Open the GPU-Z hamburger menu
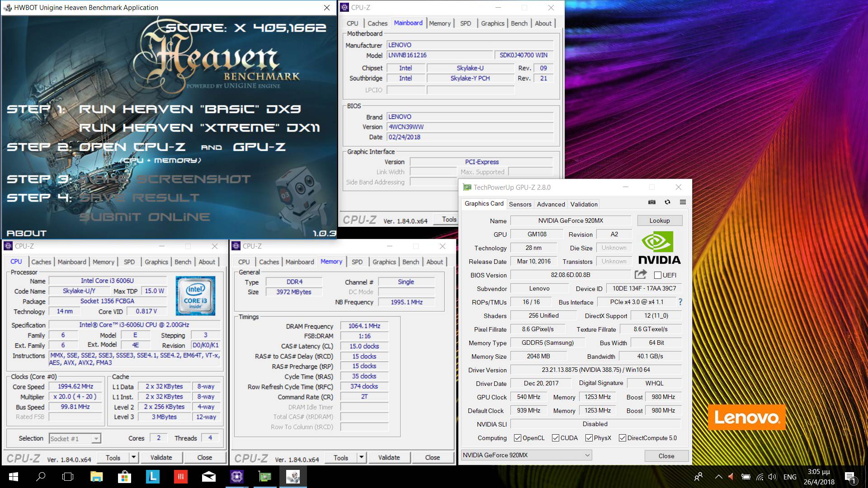This screenshot has width=868, height=488. click(683, 202)
